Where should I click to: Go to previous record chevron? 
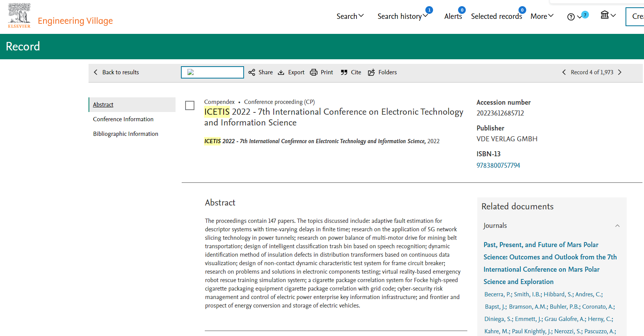[564, 72]
